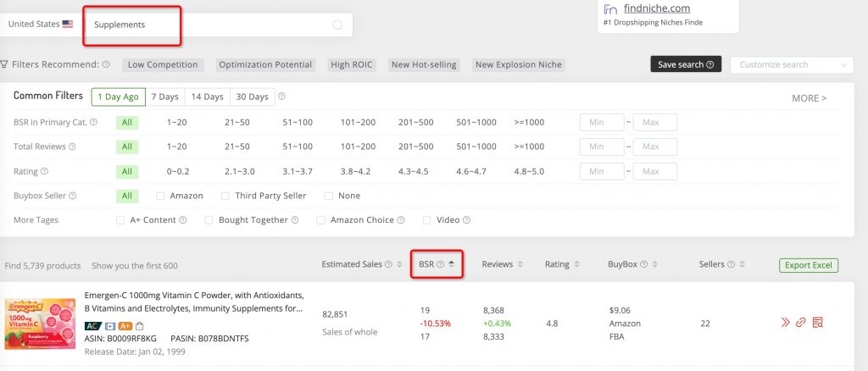Show help for Amazon Choice tag
The height and width of the screenshot is (371, 868).
401,220
